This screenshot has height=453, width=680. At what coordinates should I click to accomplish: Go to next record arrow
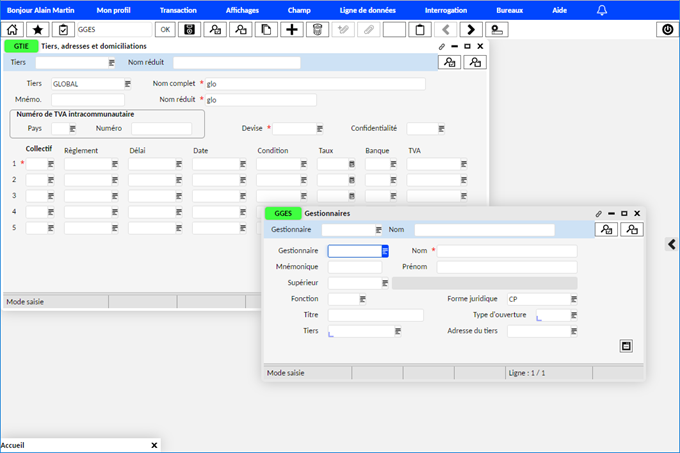coord(471,29)
